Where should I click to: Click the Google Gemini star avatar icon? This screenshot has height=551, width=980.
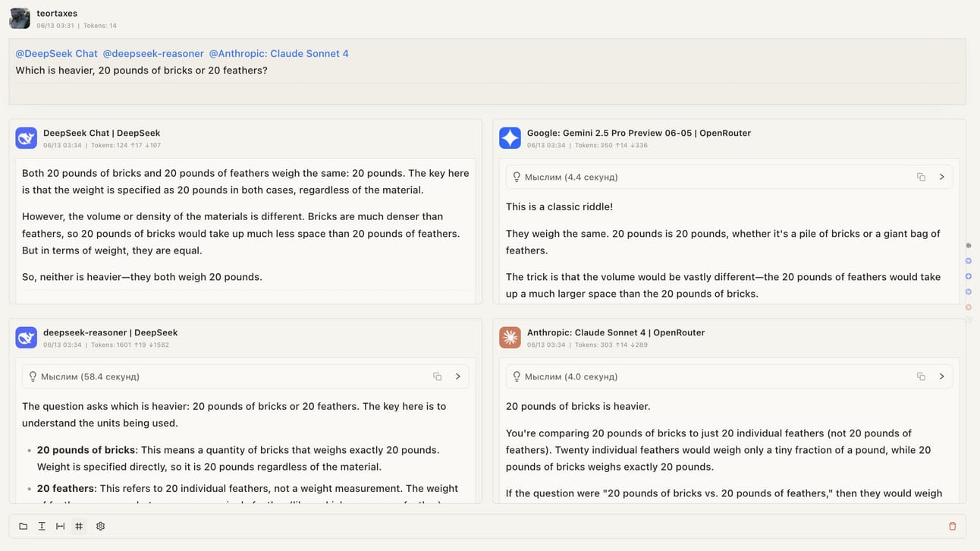[x=510, y=138]
